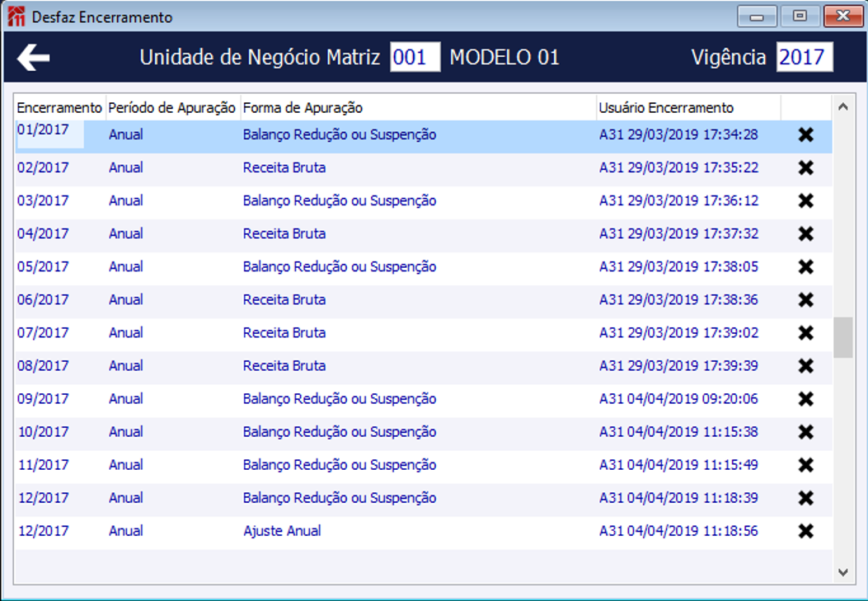868x601 pixels.
Task: Delete the 03/2017 closing entry
Action: pyautogui.click(x=805, y=200)
